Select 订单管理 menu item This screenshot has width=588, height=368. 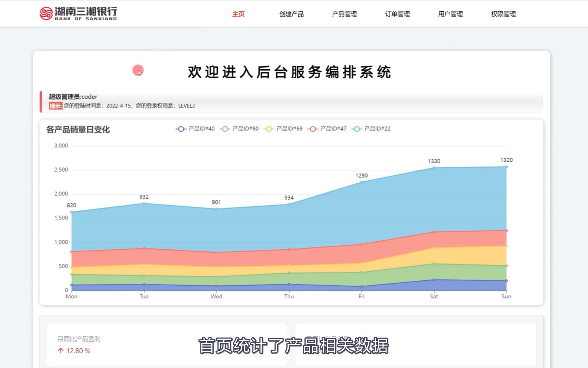pos(397,14)
